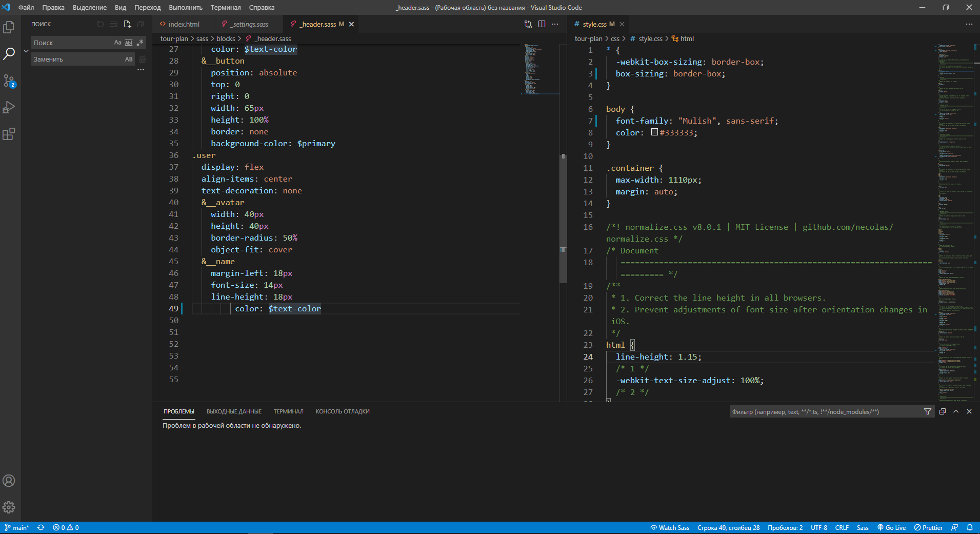Click Строка 49, столбец 28 indicator

pos(729,527)
